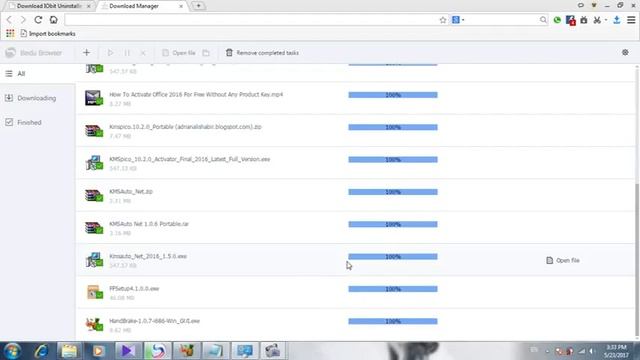Click Open file for Kmsauto_Net_2016 row
Viewport: 640px width, 360px height.
563,260
